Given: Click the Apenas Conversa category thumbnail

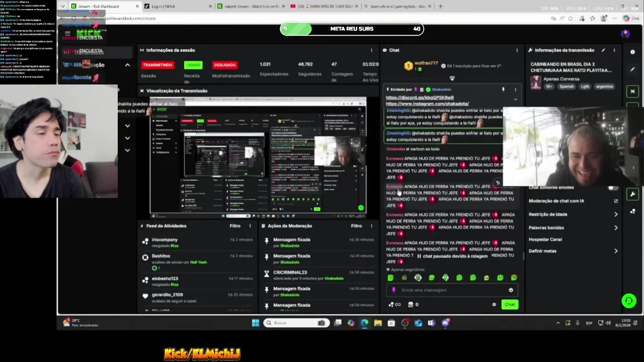Looking at the screenshot, I should tap(536, 82).
